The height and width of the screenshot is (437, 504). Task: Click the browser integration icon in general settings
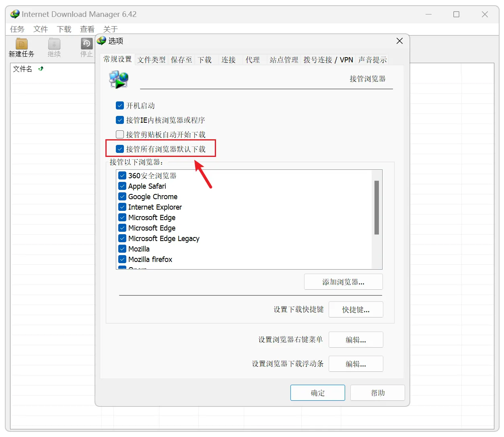tap(119, 79)
